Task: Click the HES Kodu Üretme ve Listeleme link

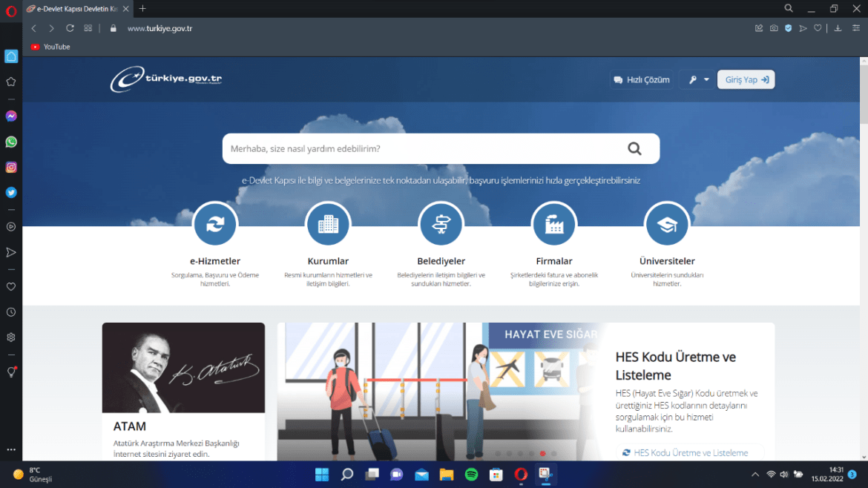Action: 690,452
